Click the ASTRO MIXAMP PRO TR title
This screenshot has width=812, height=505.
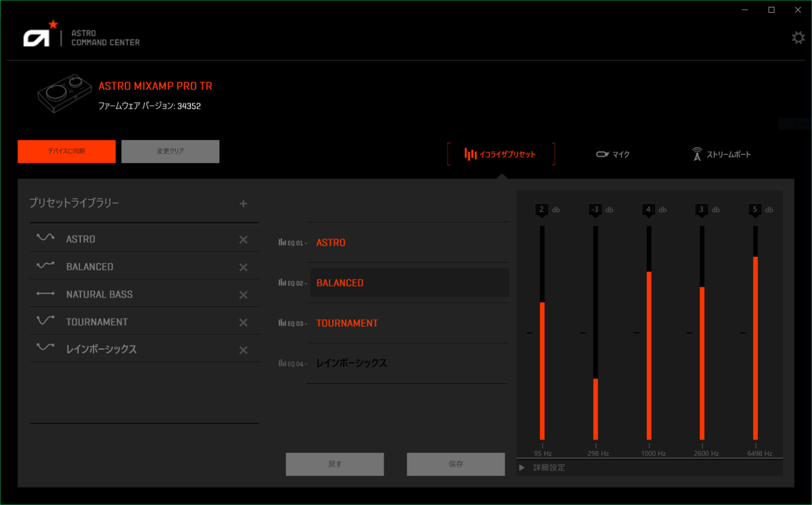click(155, 87)
